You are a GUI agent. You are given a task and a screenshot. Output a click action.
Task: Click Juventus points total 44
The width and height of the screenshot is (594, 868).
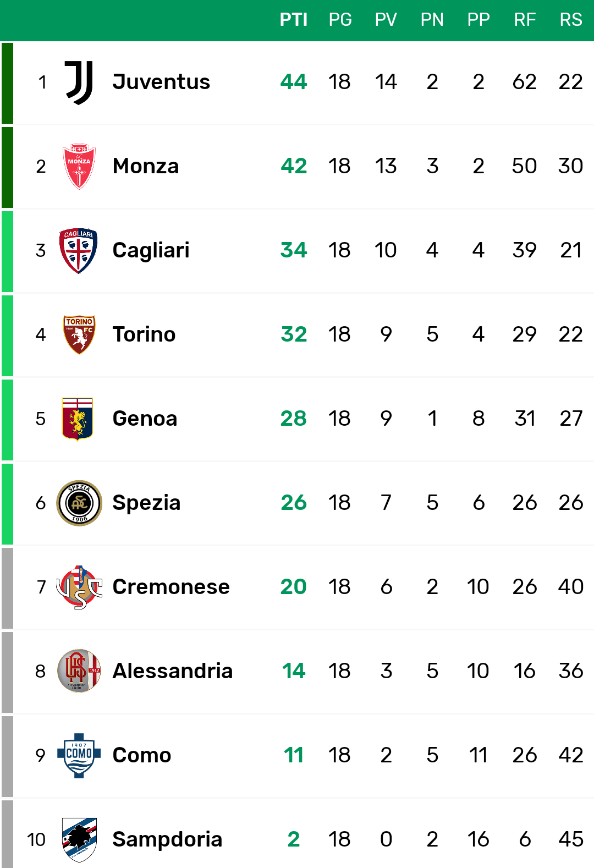click(294, 82)
